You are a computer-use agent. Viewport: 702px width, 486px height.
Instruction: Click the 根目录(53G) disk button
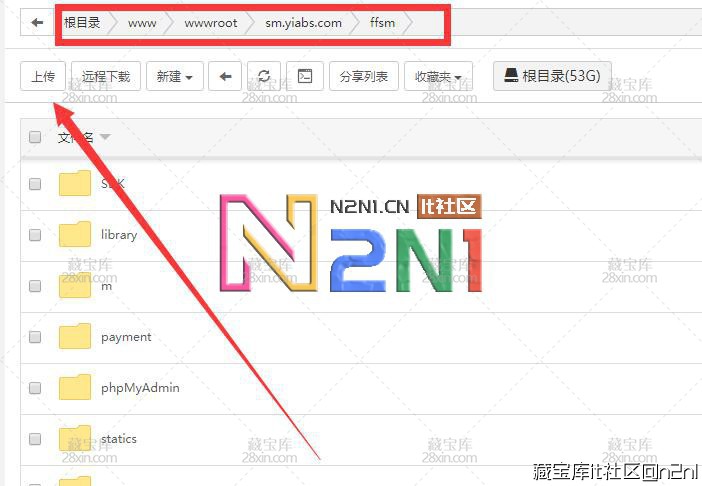point(551,76)
